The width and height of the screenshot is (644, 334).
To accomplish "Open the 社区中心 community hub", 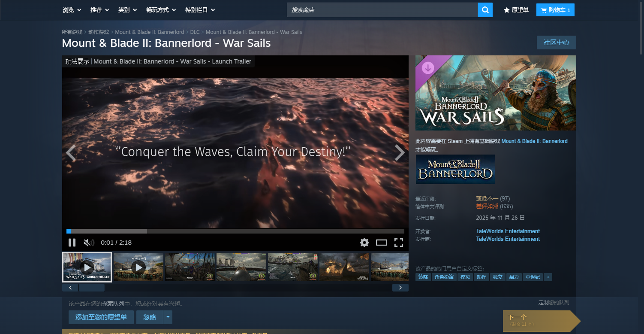I will (557, 43).
